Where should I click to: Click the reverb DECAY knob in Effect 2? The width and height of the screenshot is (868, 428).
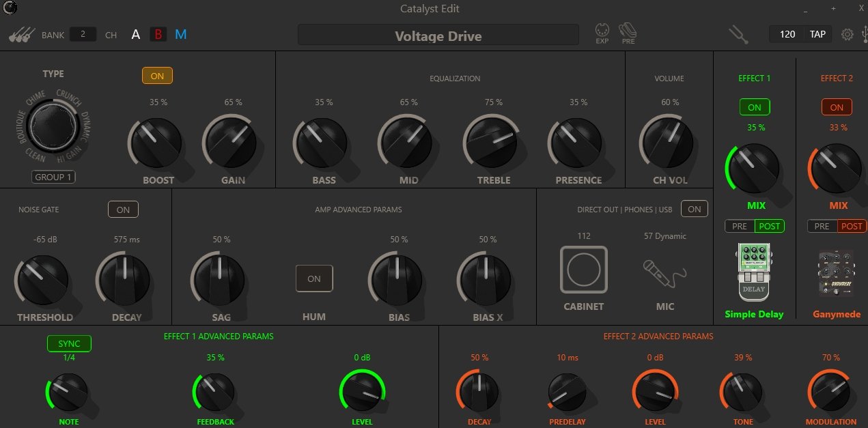pyautogui.click(x=479, y=392)
